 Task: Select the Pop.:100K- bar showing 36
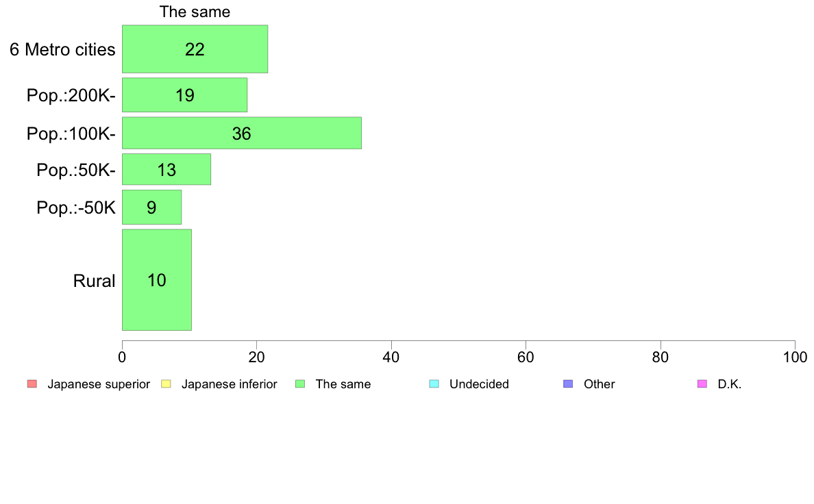point(241,133)
